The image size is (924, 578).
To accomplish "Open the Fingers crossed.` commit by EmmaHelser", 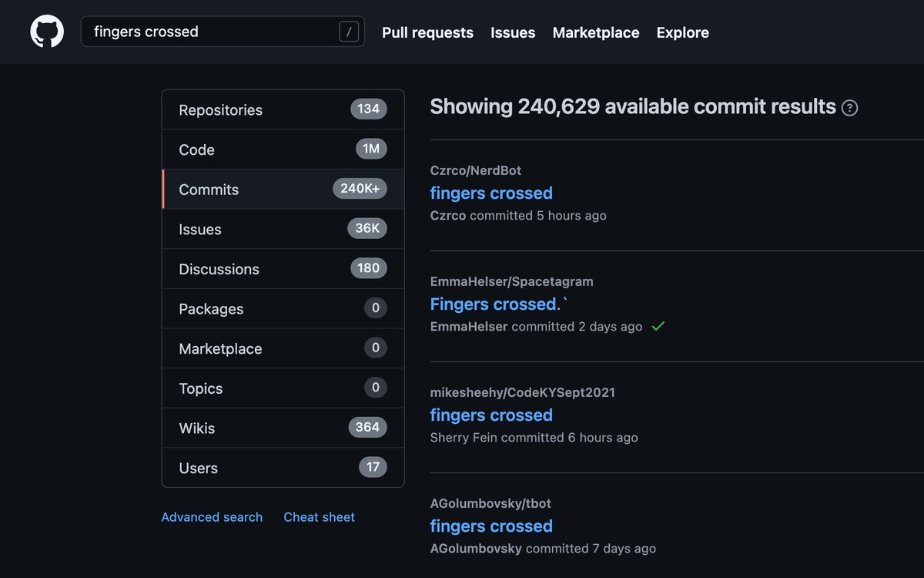I will (498, 304).
